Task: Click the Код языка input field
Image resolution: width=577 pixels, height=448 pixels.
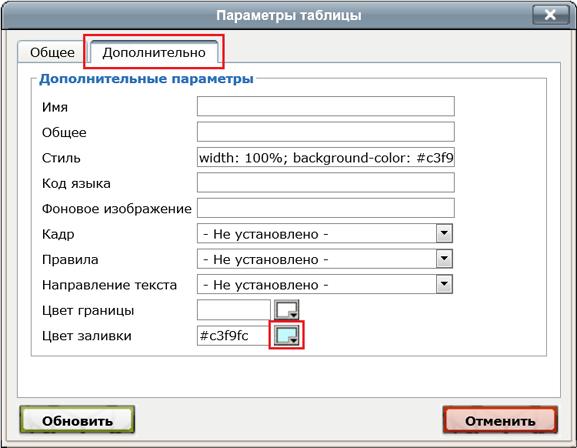Action: (x=326, y=183)
